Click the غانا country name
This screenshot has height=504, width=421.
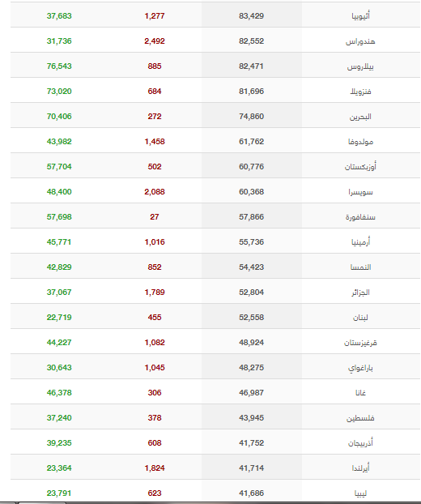[x=360, y=392]
